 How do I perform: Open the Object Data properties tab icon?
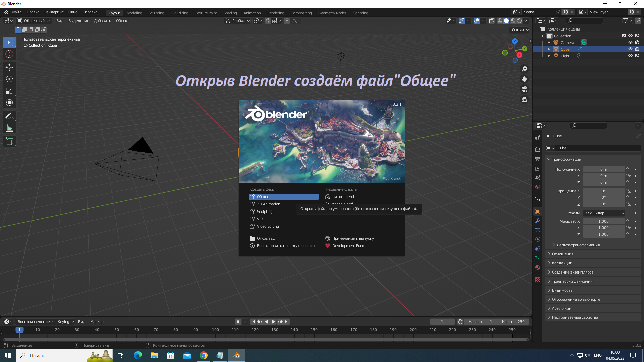(538, 258)
